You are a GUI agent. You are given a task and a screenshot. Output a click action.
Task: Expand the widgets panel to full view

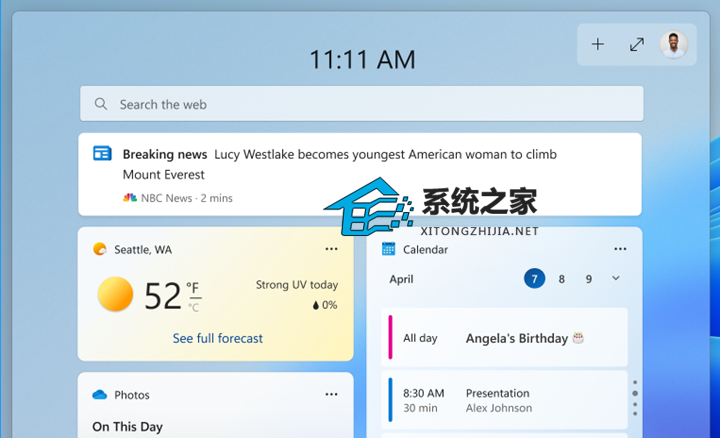pos(636,45)
